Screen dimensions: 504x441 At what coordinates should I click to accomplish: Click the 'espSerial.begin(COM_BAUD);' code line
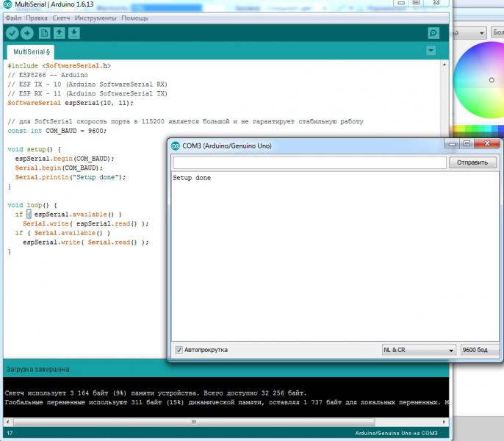click(x=65, y=159)
